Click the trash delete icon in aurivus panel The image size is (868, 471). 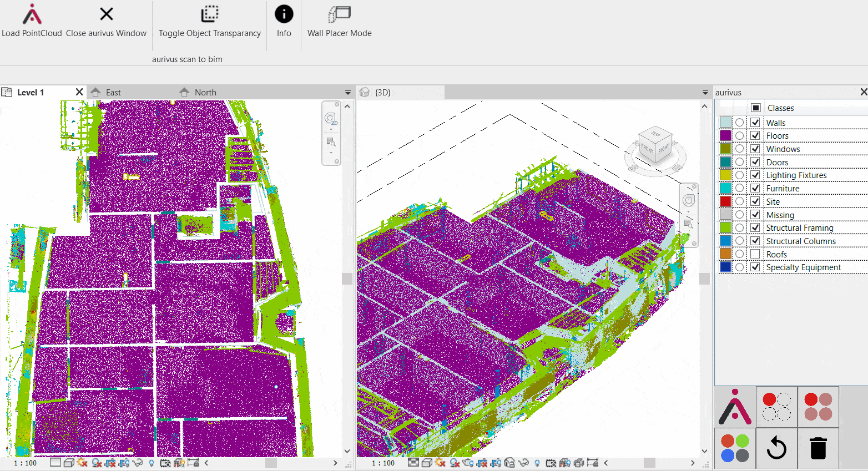click(818, 448)
